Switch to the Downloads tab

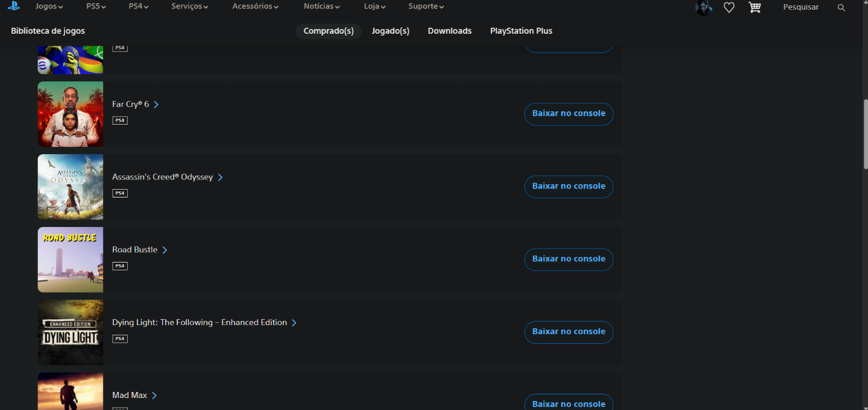pyautogui.click(x=450, y=31)
